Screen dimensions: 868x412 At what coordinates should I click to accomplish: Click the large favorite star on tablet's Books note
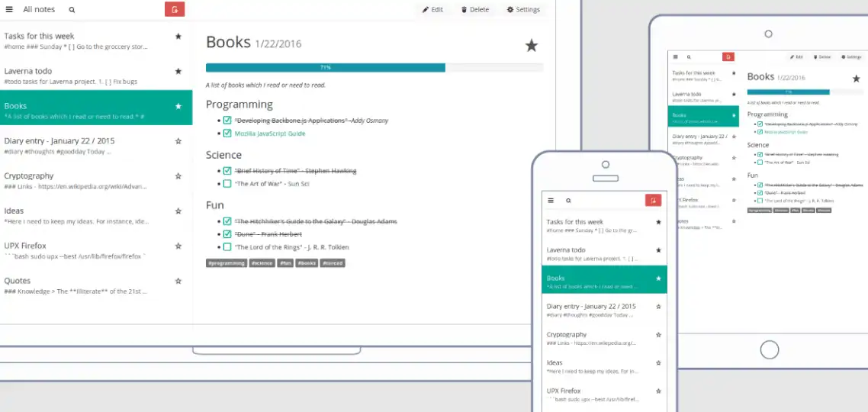pos(857,79)
